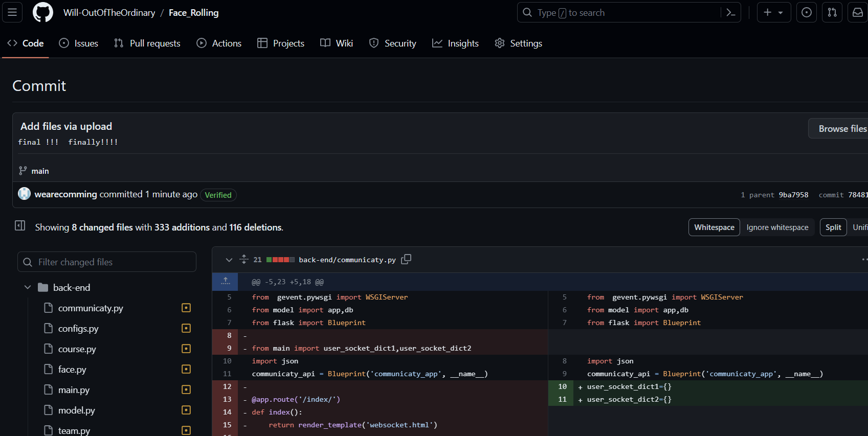Screen dimensions: 868x436
Task: Open pull requests icon in top bar
Action: (832, 12)
